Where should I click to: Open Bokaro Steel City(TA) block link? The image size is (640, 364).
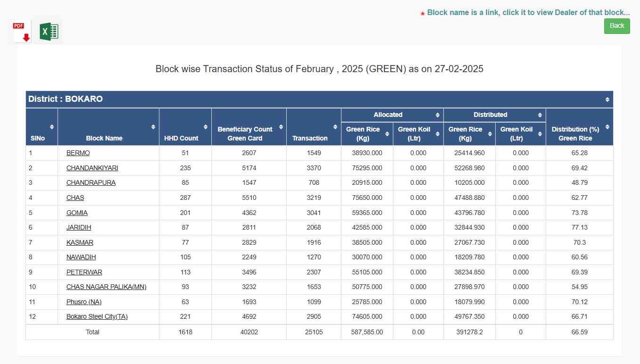pyautogui.click(x=97, y=316)
